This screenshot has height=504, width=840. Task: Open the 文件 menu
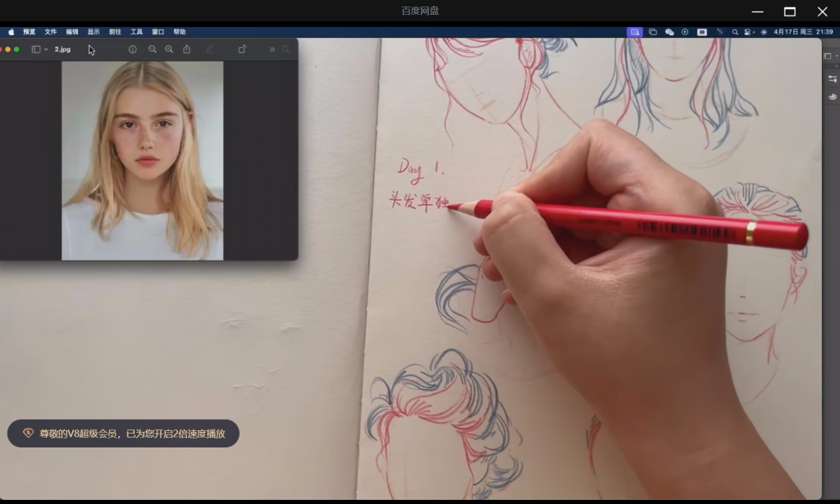[51, 32]
